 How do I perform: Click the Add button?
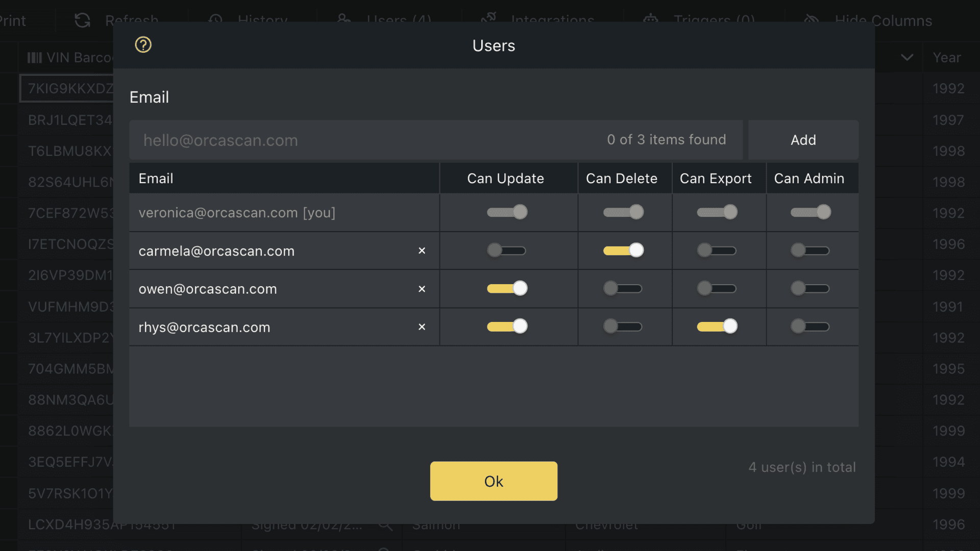point(803,140)
